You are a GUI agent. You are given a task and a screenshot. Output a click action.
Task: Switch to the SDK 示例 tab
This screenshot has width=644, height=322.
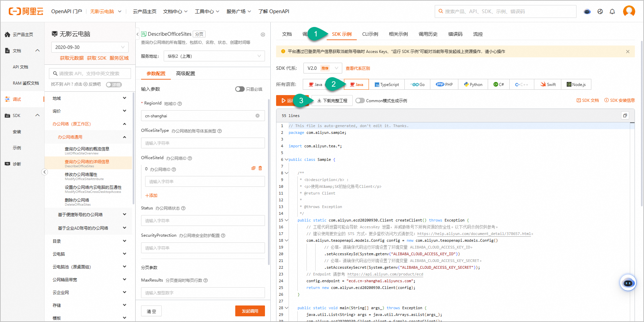click(x=342, y=34)
